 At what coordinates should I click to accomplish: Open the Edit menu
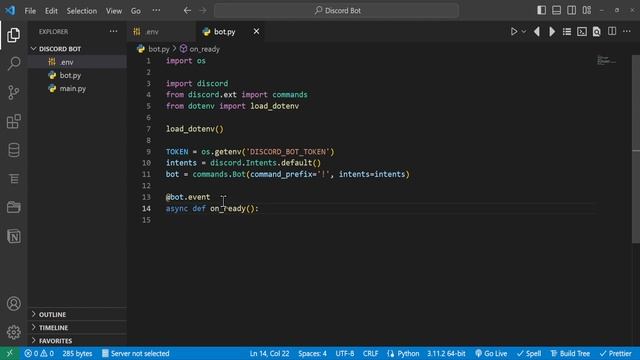pos(51,11)
